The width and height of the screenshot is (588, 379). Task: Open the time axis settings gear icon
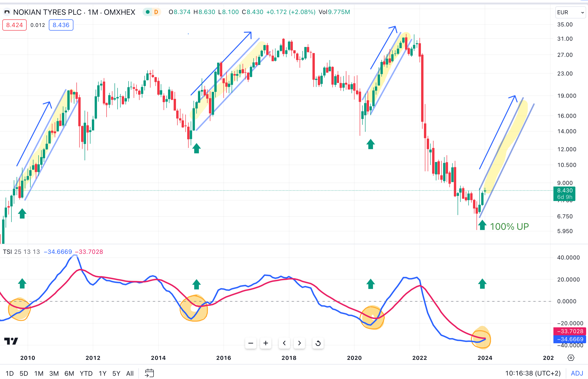[x=571, y=358]
